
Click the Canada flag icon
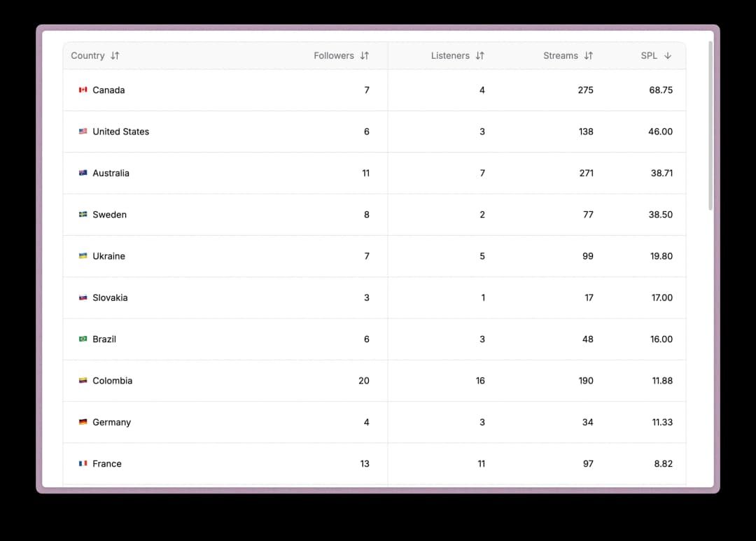(x=83, y=90)
